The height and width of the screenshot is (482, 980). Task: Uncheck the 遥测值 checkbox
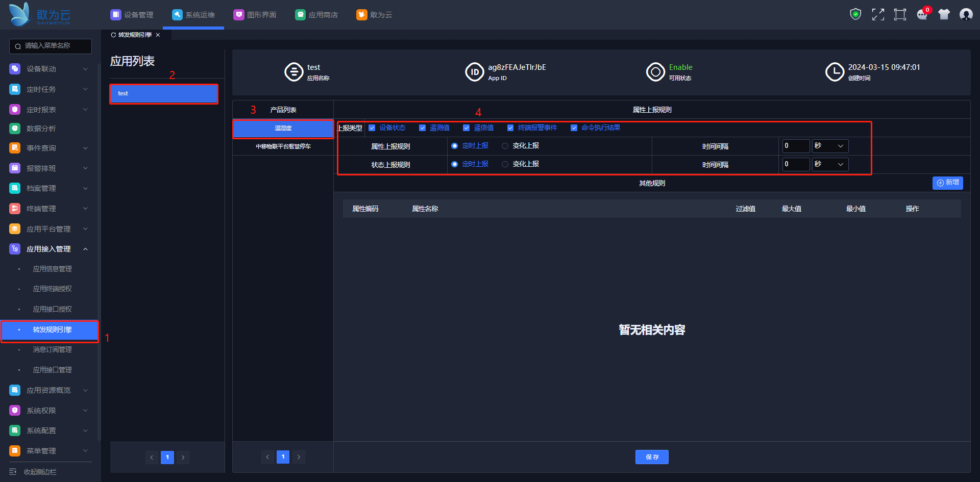[x=423, y=128]
